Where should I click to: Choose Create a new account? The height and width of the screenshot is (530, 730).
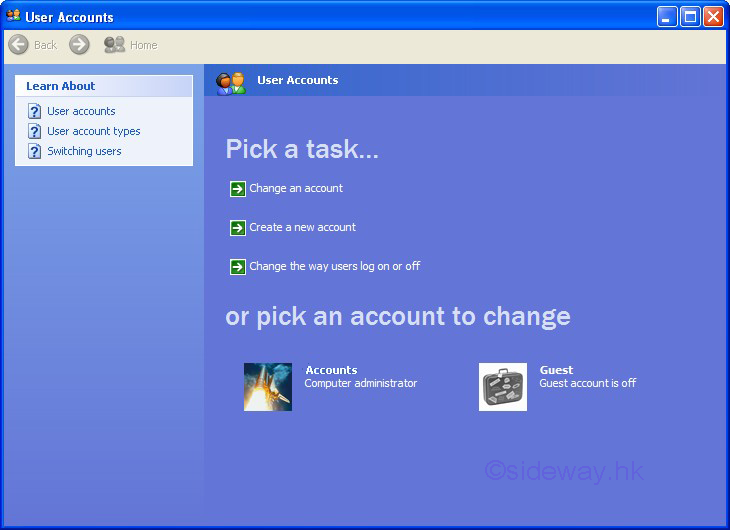(x=302, y=227)
